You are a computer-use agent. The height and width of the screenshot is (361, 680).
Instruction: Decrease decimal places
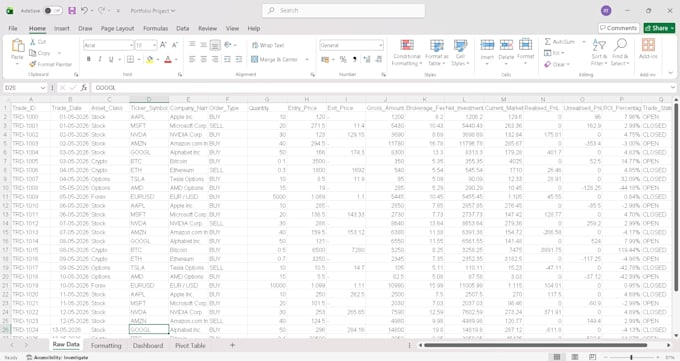(379, 59)
